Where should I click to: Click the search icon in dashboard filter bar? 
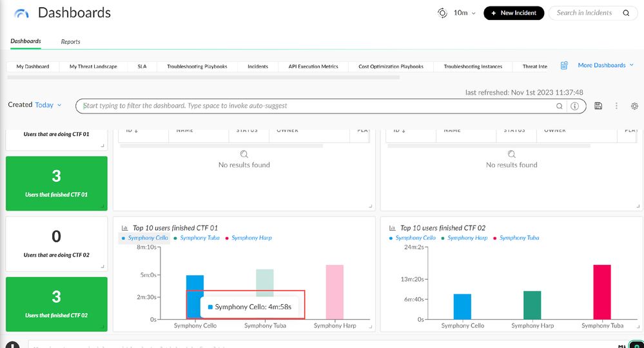click(560, 106)
